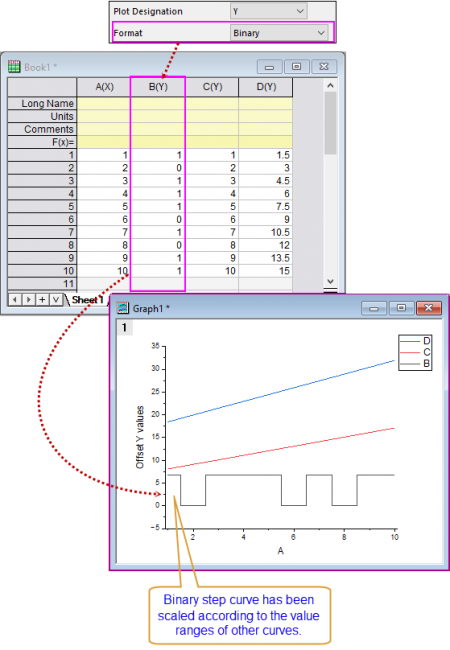Select cell with value 4.5 in column D
This screenshot has width=450, height=650.
266,181
